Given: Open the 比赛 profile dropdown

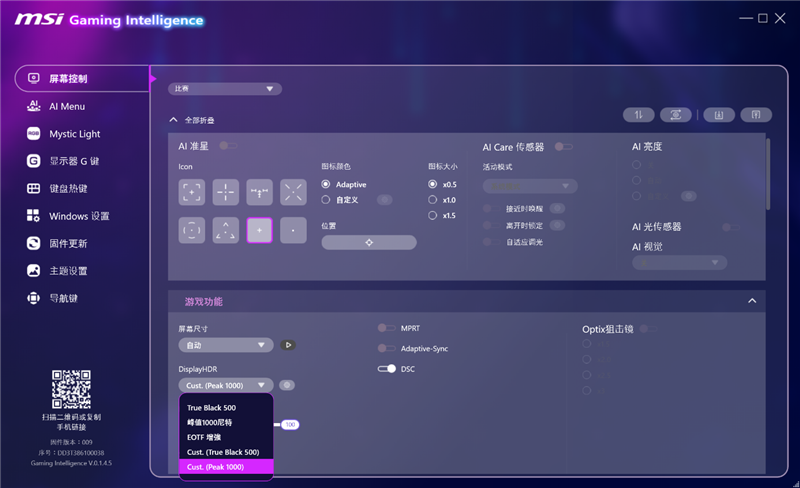Looking at the screenshot, I should coord(225,89).
